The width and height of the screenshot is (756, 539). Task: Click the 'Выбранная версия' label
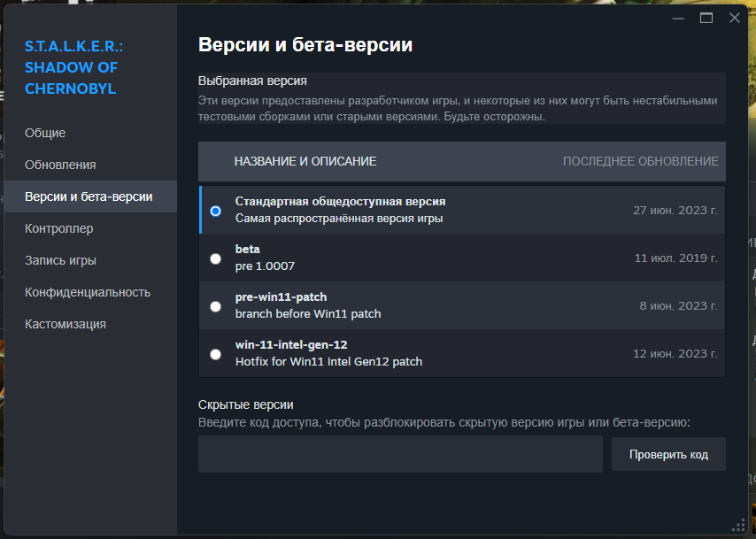click(252, 81)
